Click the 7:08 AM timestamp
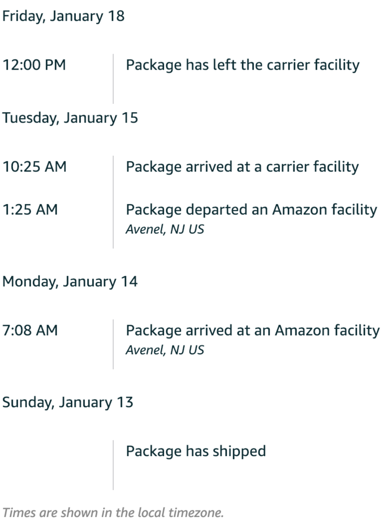Screen dimensions: 392x532 tap(30, 330)
